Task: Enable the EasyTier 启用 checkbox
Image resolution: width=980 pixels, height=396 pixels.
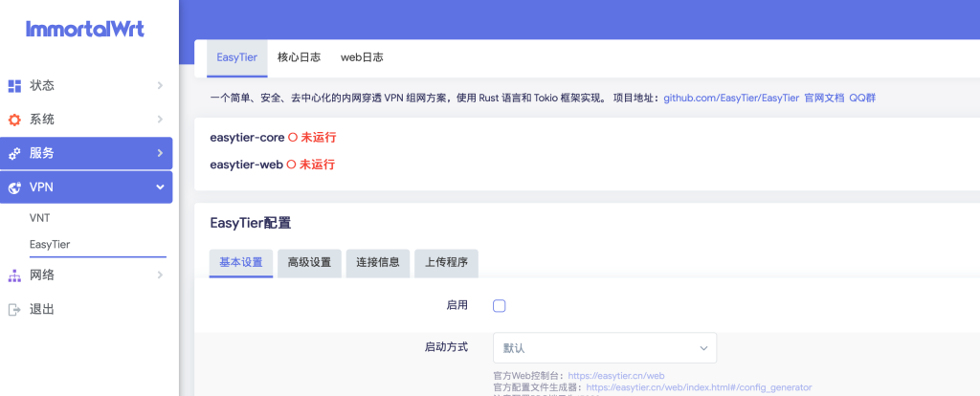Action: (x=499, y=306)
